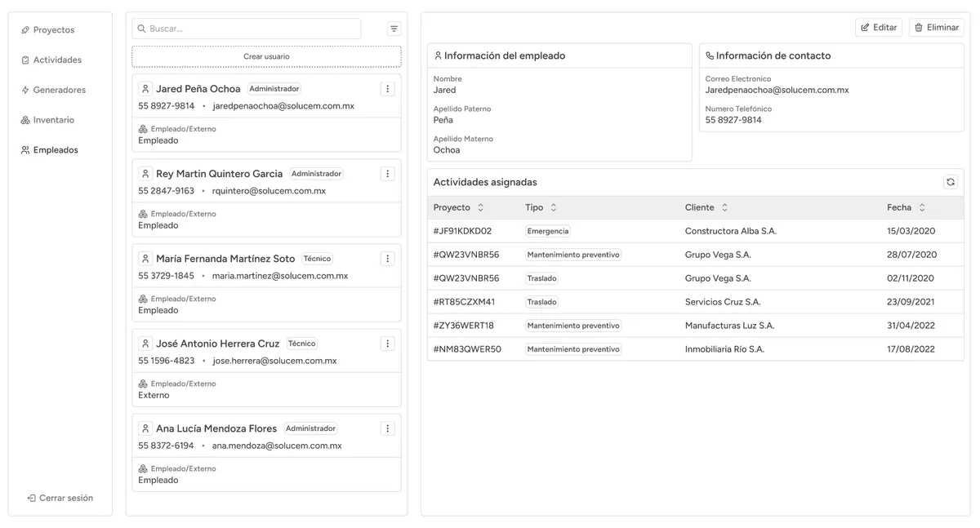Select the Emergencia tag on project #JF91KDKD02

point(547,231)
